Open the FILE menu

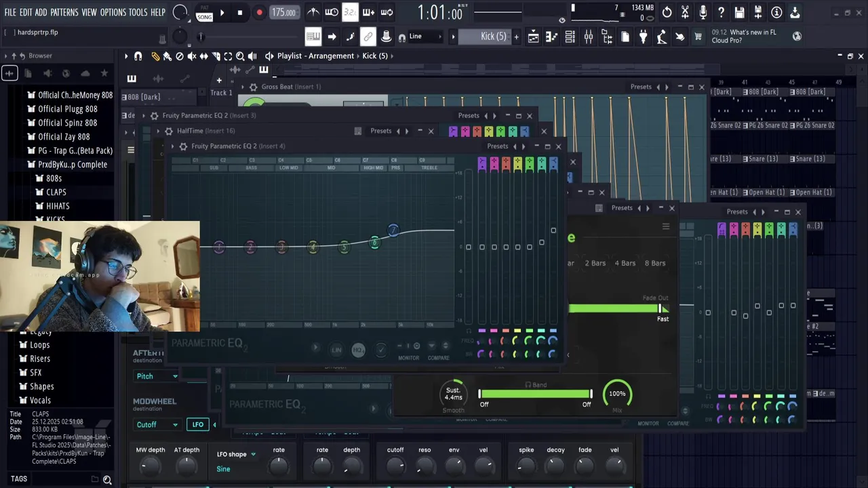point(10,12)
